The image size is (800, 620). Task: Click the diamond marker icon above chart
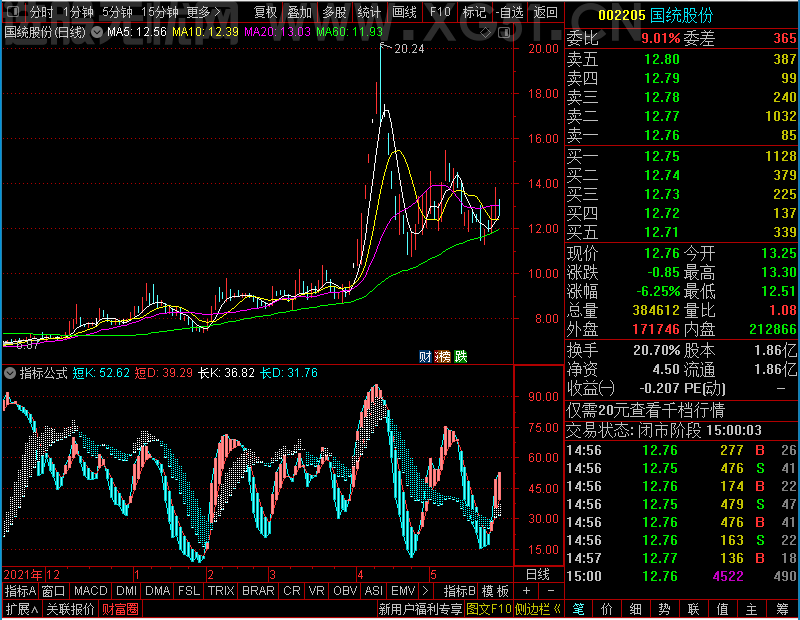[486, 33]
